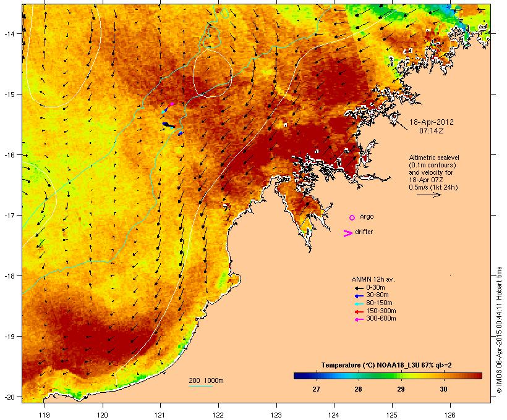
Task: Click longitude label '122' on the axis
Action: point(218,414)
